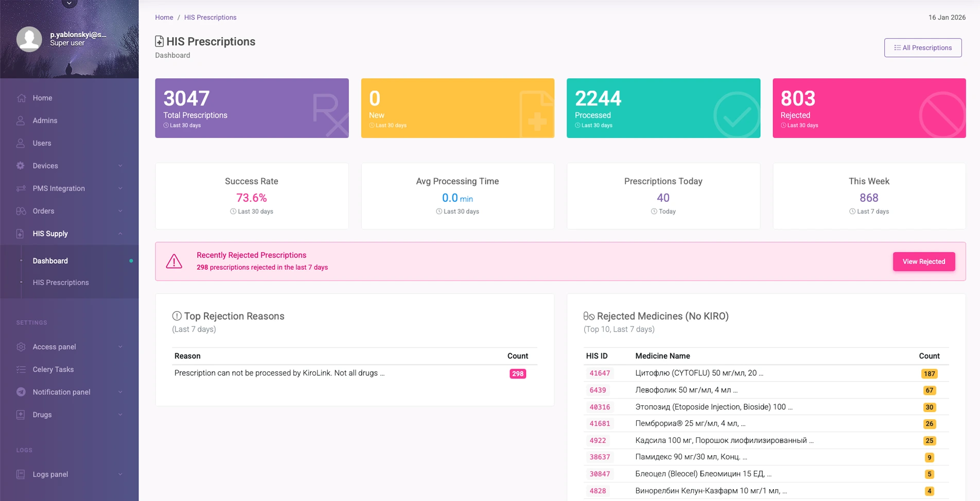
Task: Follow the HIS Prescriptions breadcrumb link
Action: 211,18
